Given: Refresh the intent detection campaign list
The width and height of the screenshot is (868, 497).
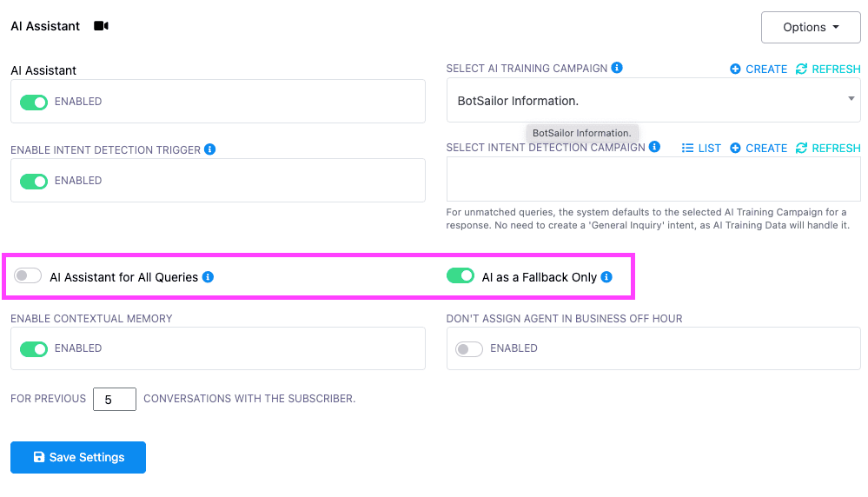Looking at the screenshot, I should click(828, 148).
